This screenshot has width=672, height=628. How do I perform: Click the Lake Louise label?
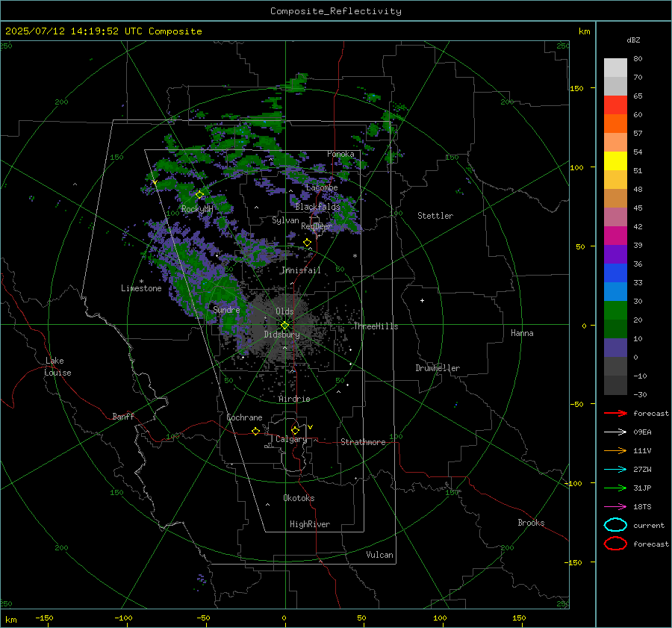(x=57, y=367)
